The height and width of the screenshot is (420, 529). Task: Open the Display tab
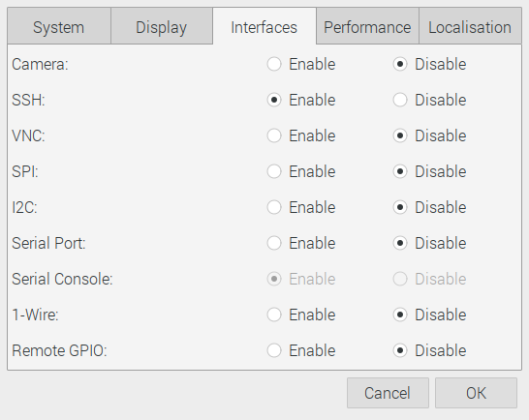click(162, 27)
